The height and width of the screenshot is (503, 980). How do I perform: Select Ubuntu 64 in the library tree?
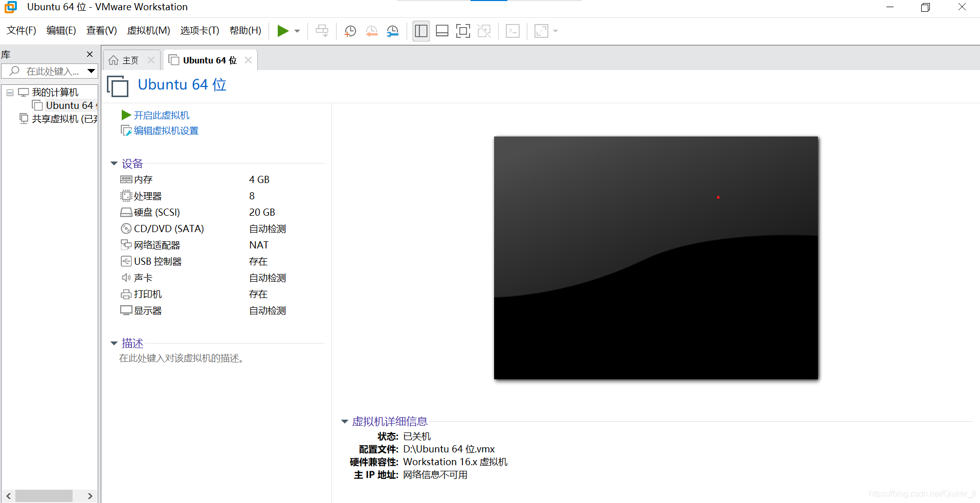pos(70,105)
